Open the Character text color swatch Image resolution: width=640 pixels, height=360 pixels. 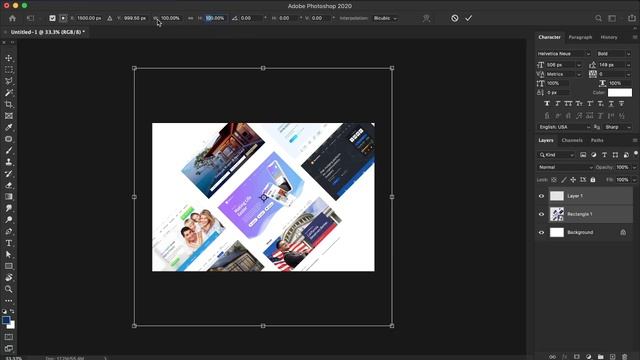[620, 93]
